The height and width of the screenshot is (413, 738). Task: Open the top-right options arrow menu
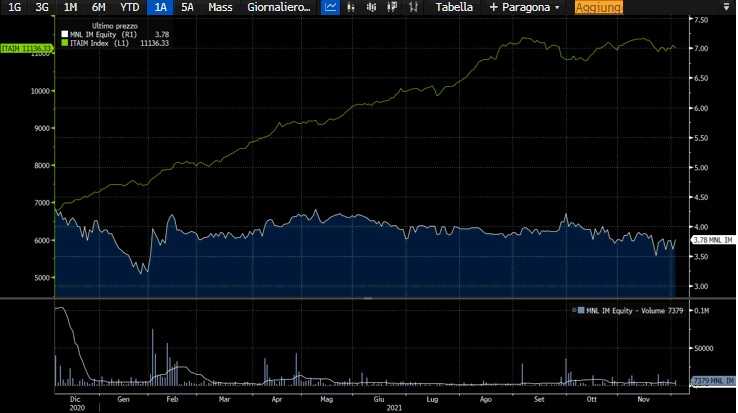(726, 7)
